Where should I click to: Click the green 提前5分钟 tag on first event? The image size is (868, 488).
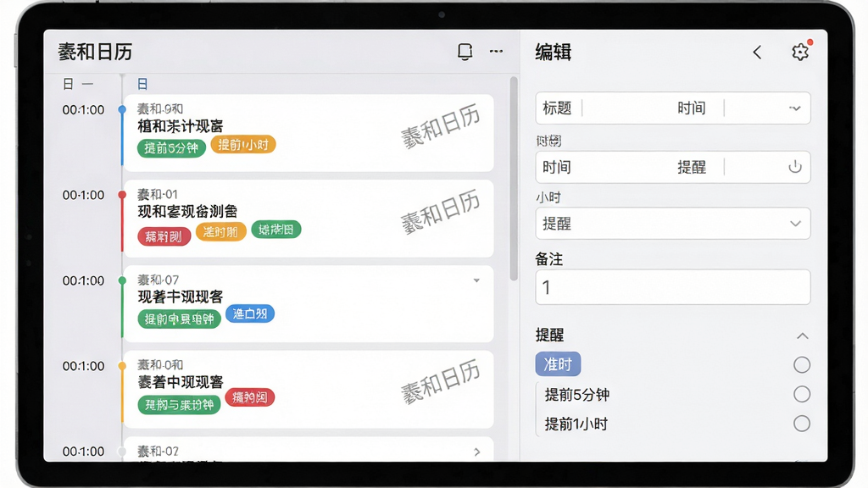coord(171,147)
